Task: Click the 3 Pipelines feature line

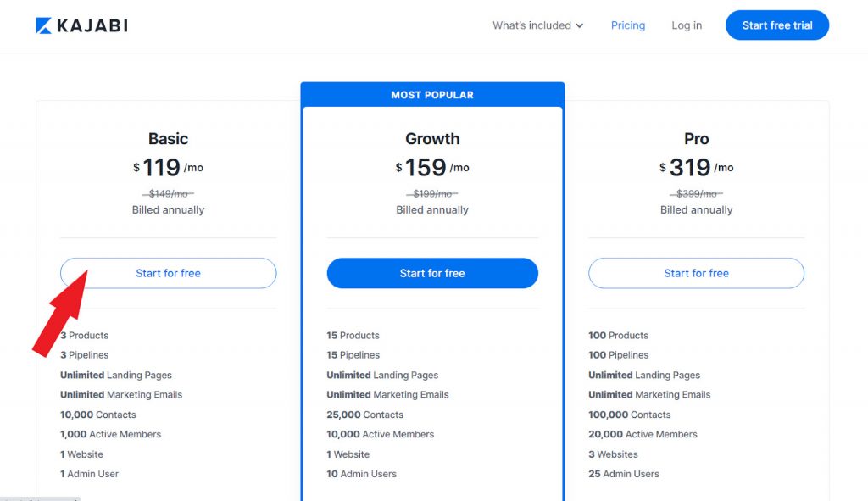Action: pos(85,355)
